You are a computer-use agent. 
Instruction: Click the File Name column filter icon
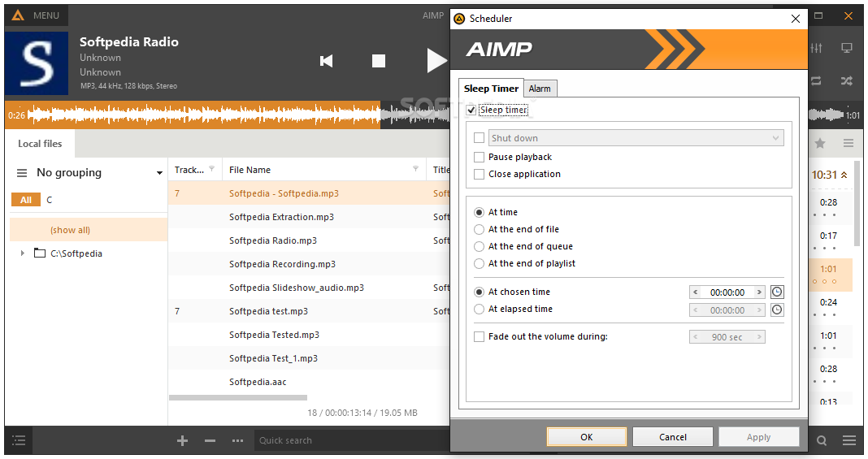pos(416,169)
